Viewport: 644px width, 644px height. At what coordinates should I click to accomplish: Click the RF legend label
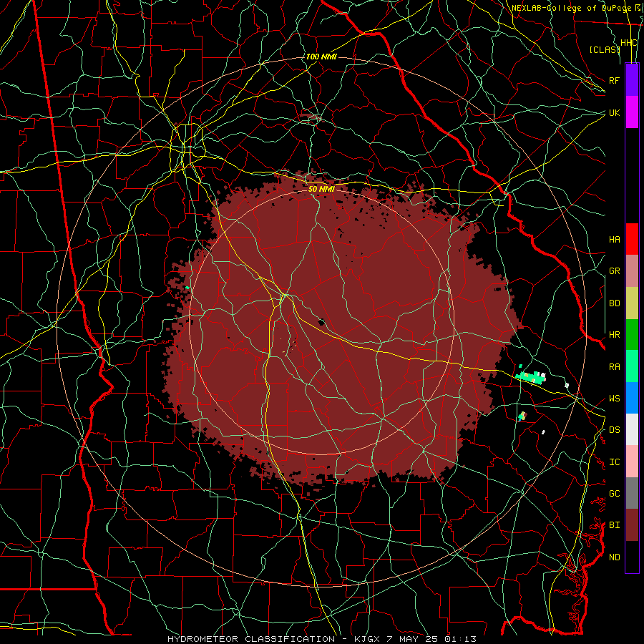pos(614,80)
